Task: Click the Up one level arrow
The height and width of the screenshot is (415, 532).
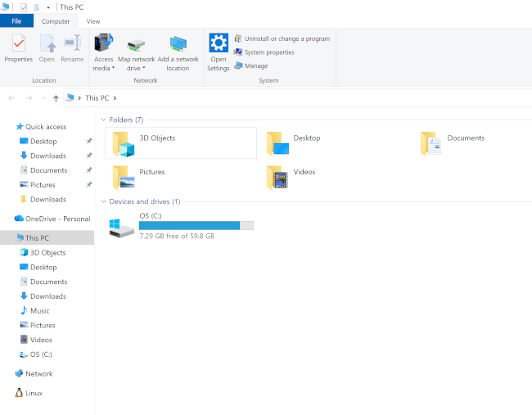Action: coord(56,98)
